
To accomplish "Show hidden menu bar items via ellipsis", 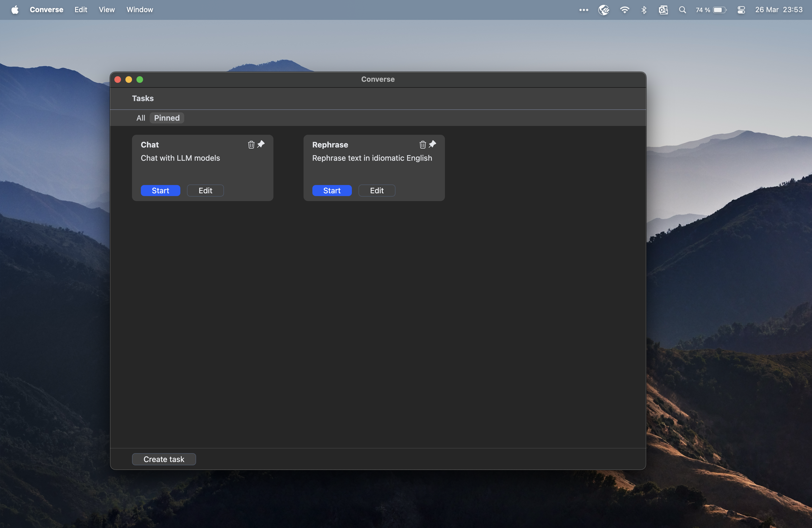I will point(584,10).
